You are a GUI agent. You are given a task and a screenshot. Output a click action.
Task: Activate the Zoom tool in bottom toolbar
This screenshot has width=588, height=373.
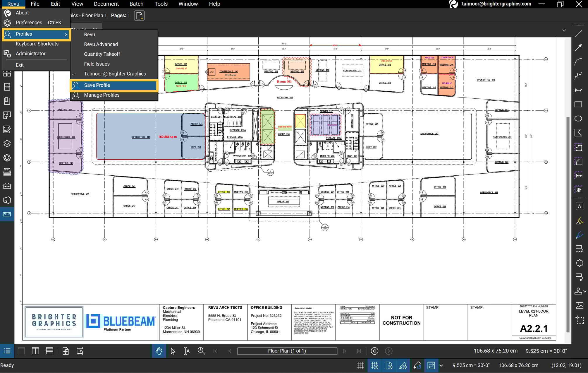point(201,351)
